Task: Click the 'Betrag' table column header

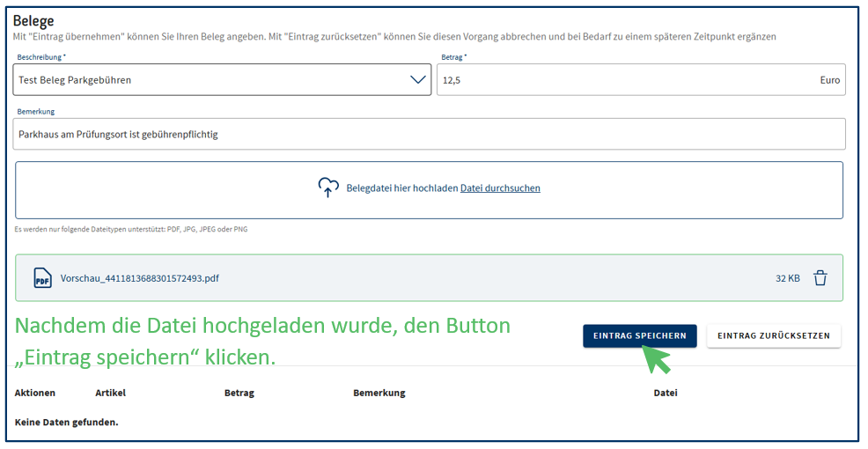Action: (x=239, y=393)
